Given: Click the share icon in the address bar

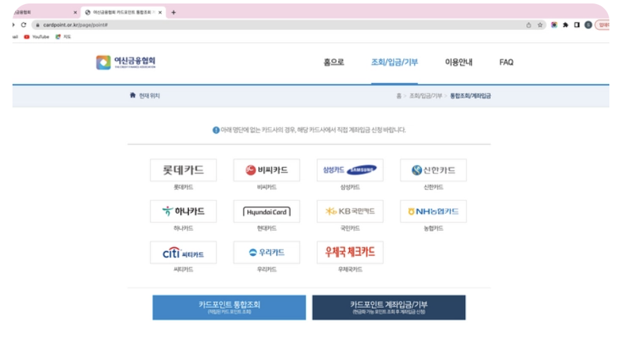Looking at the screenshot, I should pos(528,25).
